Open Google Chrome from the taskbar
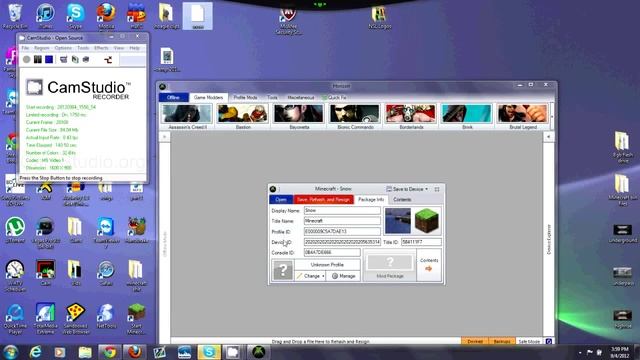The image size is (640, 360). [x=109, y=352]
